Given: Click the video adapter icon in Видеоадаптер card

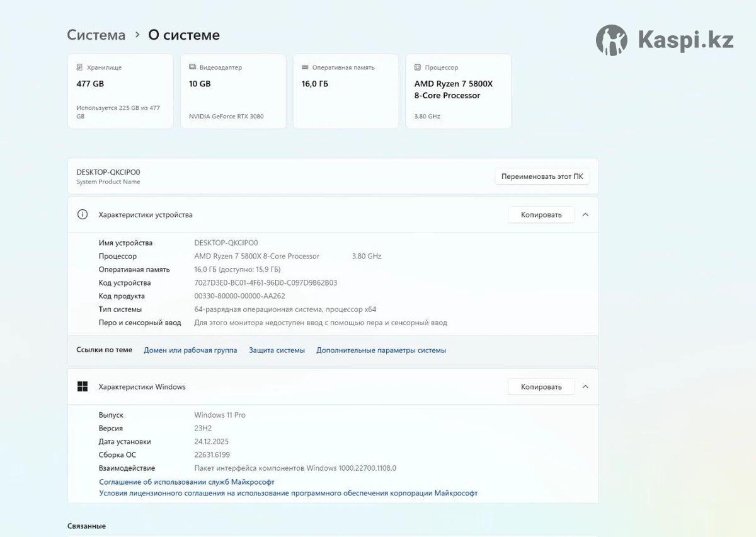Looking at the screenshot, I should (x=192, y=67).
